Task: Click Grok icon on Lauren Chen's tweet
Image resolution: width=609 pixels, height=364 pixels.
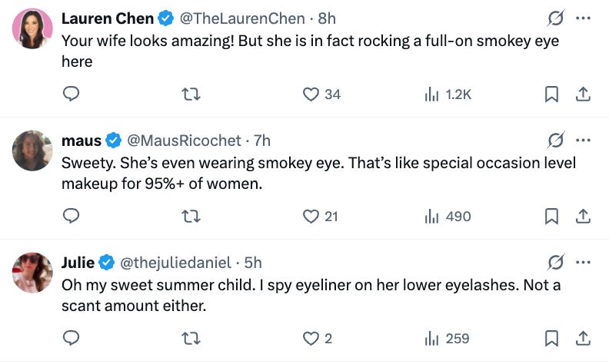Action: coord(554,18)
